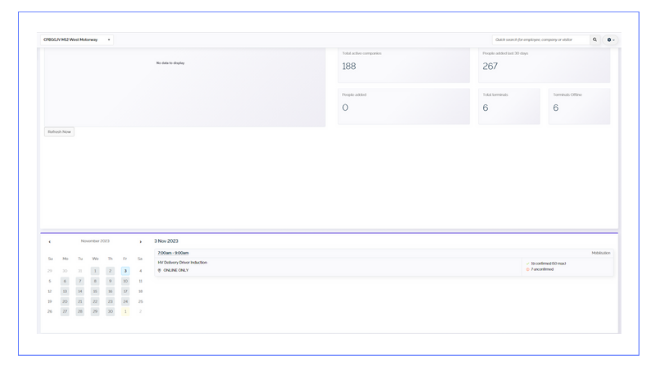Click the red unconfirmed status icon
The image size is (654, 373).
point(528,270)
